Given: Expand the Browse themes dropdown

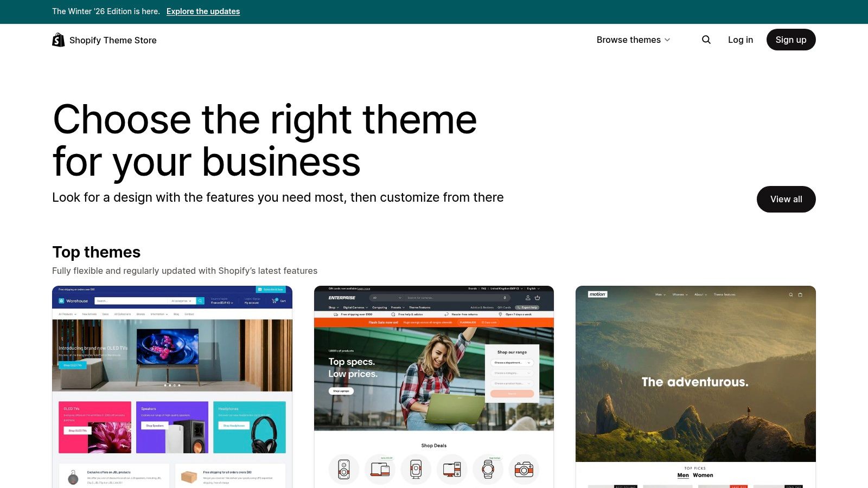Looking at the screenshot, I should click(633, 40).
